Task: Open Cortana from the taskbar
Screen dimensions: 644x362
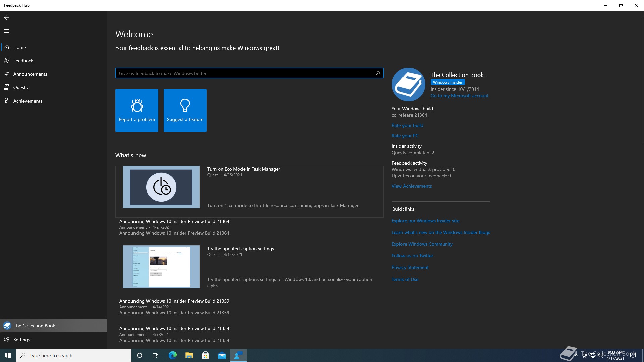Action: [140, 355]
